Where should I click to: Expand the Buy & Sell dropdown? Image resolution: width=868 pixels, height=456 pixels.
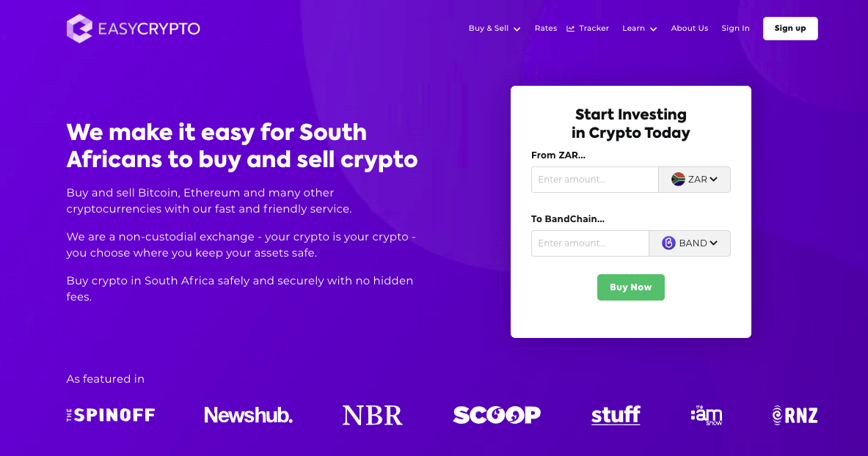(x=494, y=28)
